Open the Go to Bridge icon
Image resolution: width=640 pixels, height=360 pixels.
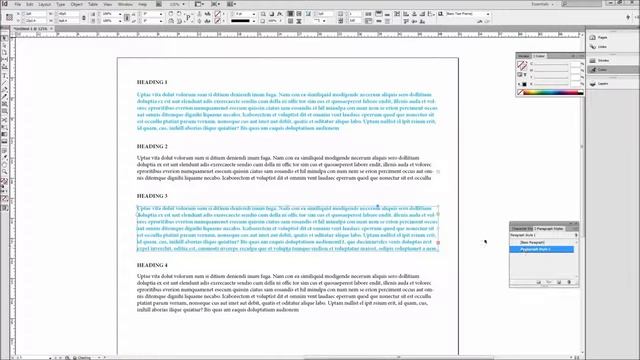(158, 4)
